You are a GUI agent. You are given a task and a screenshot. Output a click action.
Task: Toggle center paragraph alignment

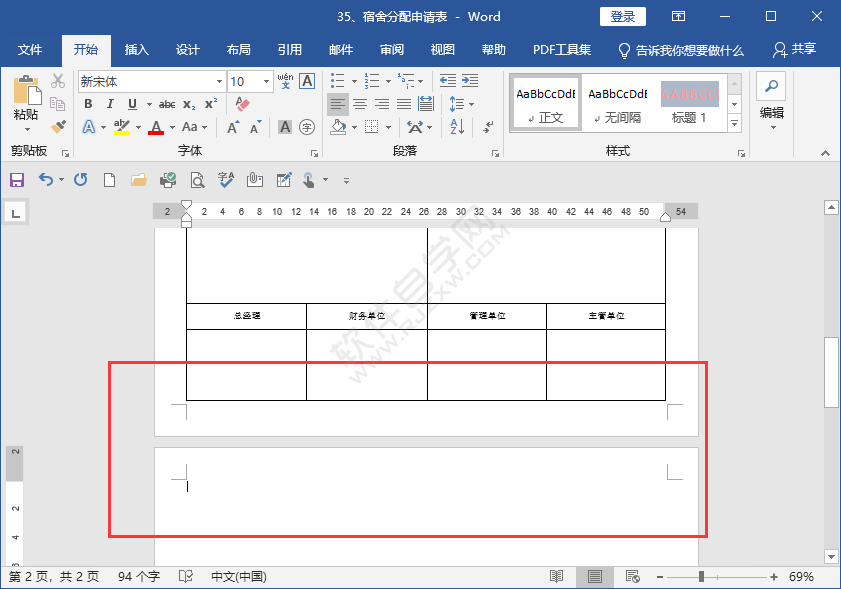pyautogui.click(x=360, y=103)
